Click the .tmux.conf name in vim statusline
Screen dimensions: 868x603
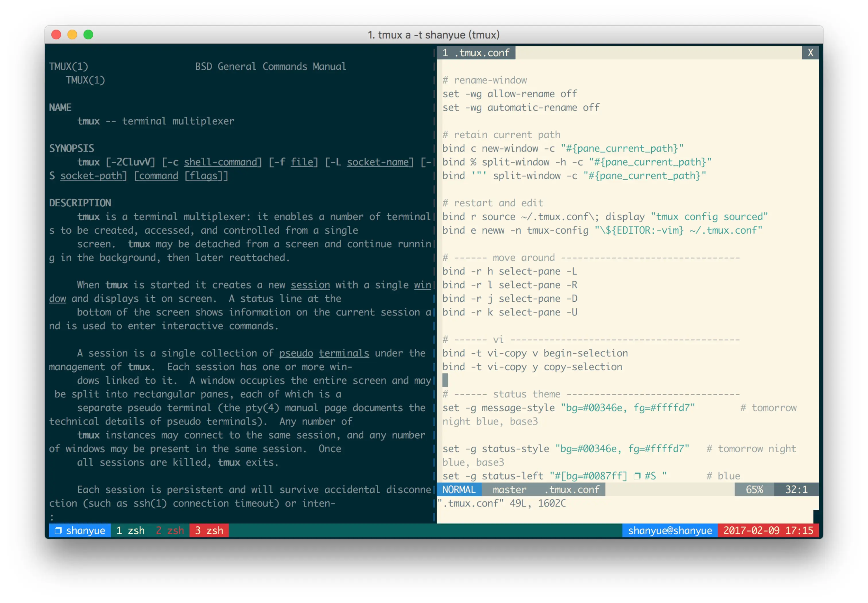click(x=572, y=489)
